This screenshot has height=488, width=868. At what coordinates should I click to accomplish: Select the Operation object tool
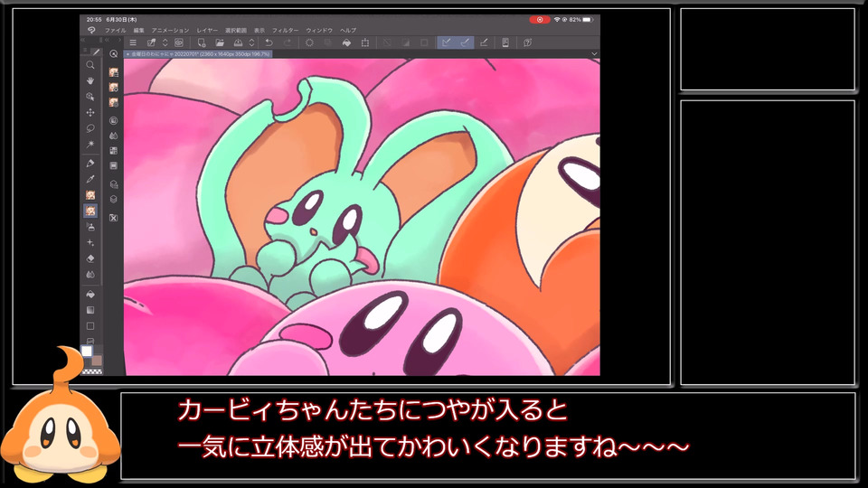[x=90, y=97]
